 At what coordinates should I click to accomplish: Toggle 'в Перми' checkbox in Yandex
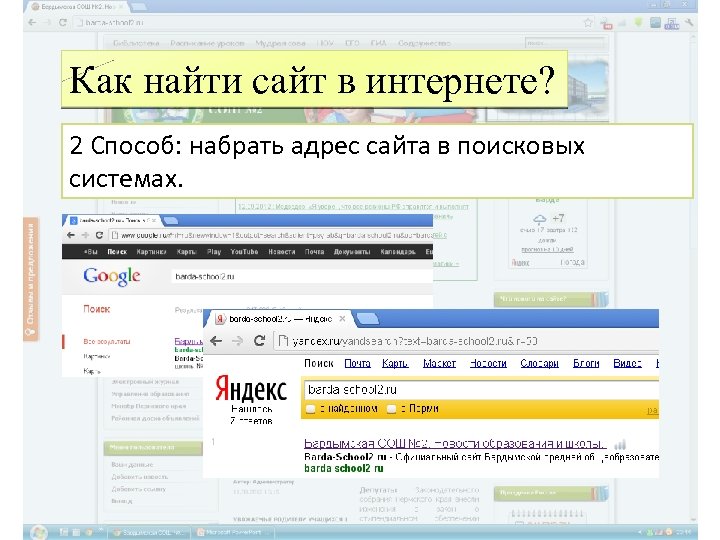(391, 409)
